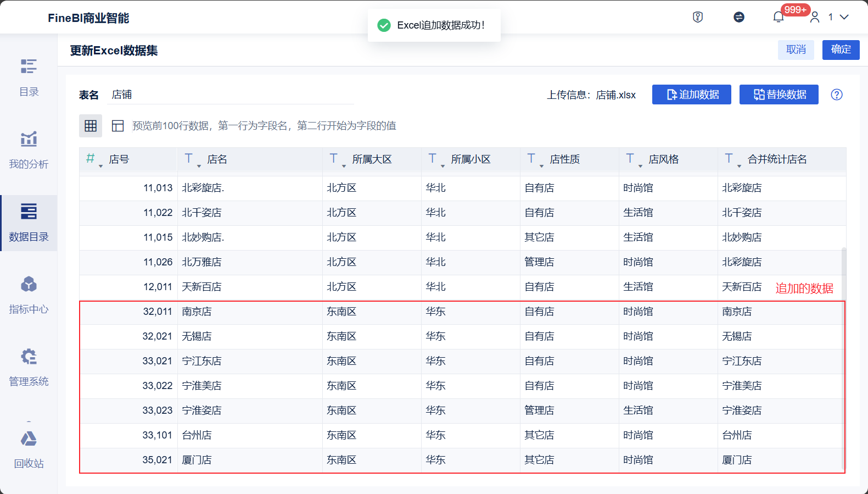Open 店号 field type dropdown arrow

100,165
